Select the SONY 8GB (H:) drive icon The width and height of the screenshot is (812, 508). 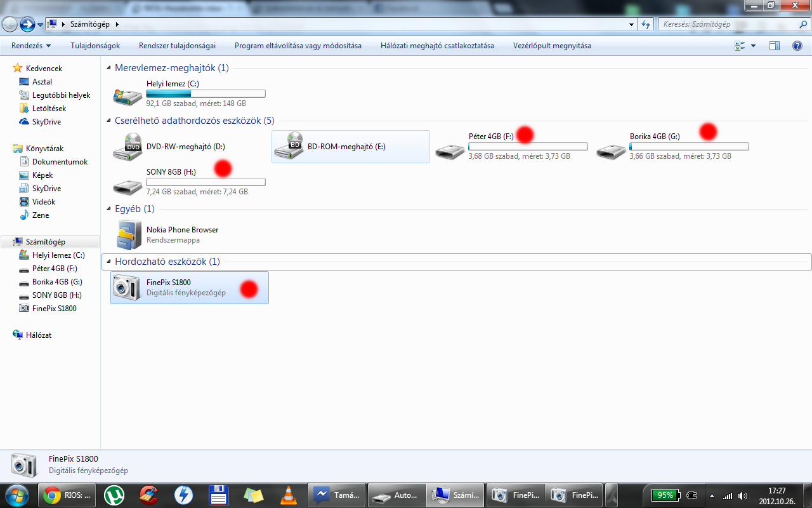click(128, 187)
